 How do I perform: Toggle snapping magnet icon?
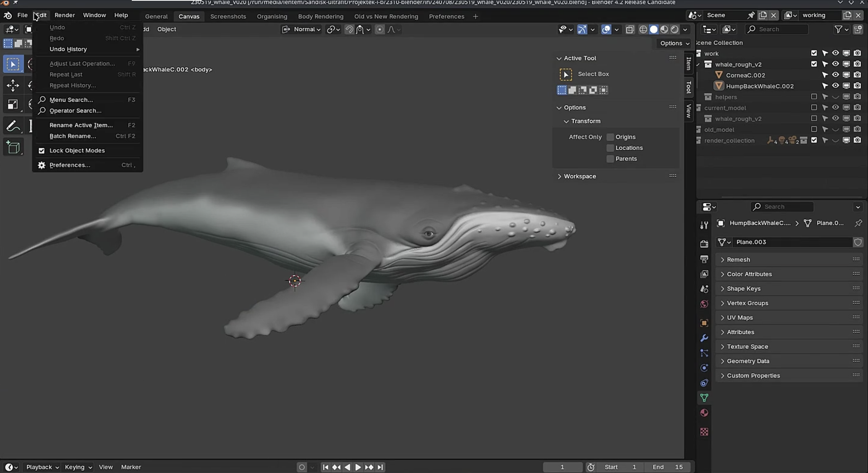pos(349,29)
